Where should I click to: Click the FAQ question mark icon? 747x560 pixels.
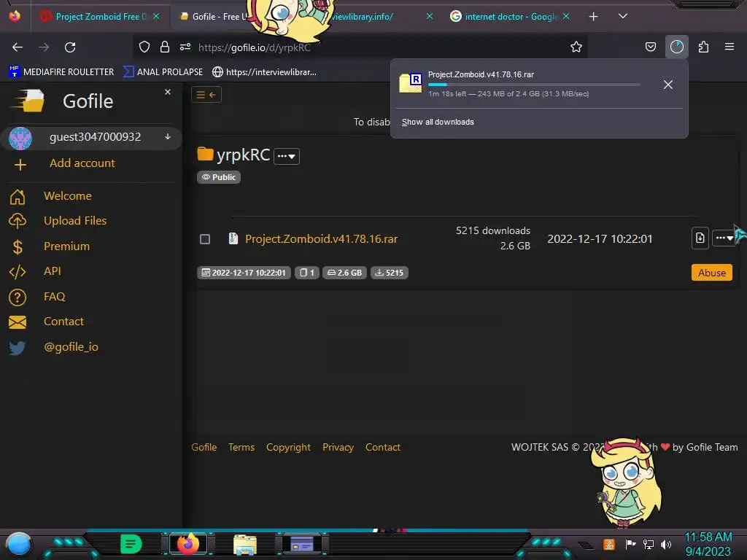tap(18, 297)
